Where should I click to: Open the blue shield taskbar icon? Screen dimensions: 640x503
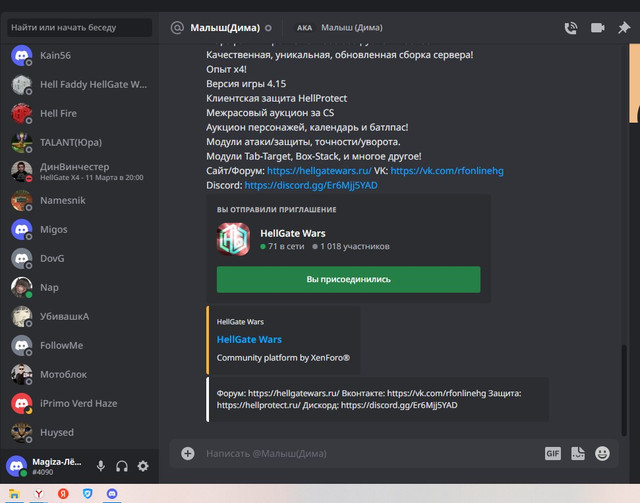(87, 494)
